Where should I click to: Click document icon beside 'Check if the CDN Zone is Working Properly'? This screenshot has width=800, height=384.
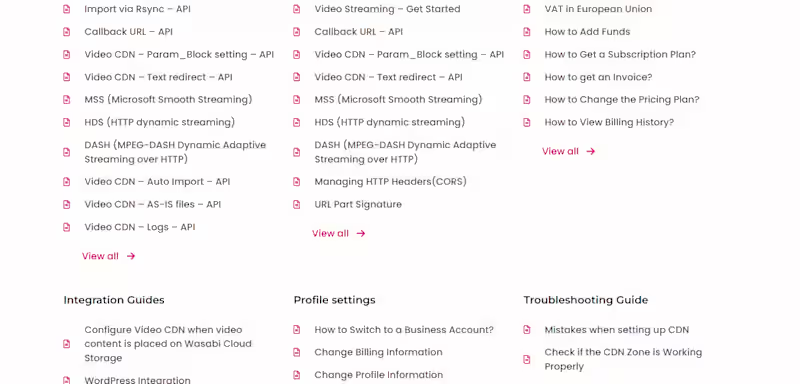[x=527, y=360]
